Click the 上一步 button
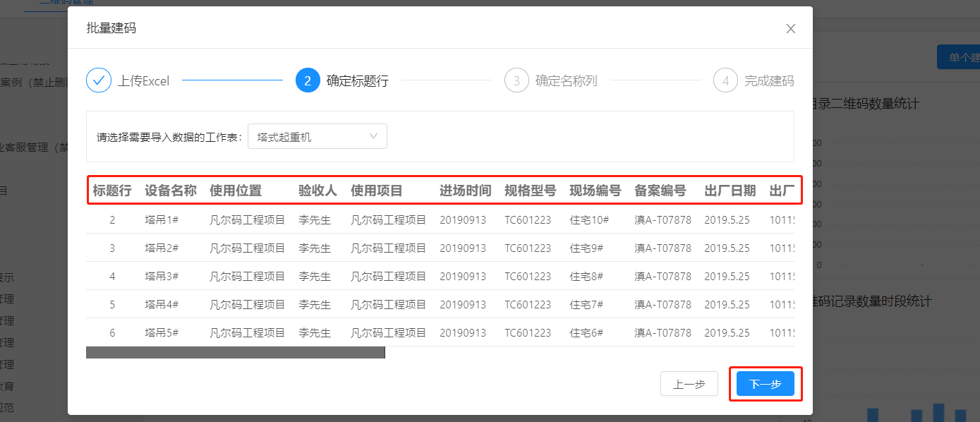980x422 pixels. click(689, 384)
